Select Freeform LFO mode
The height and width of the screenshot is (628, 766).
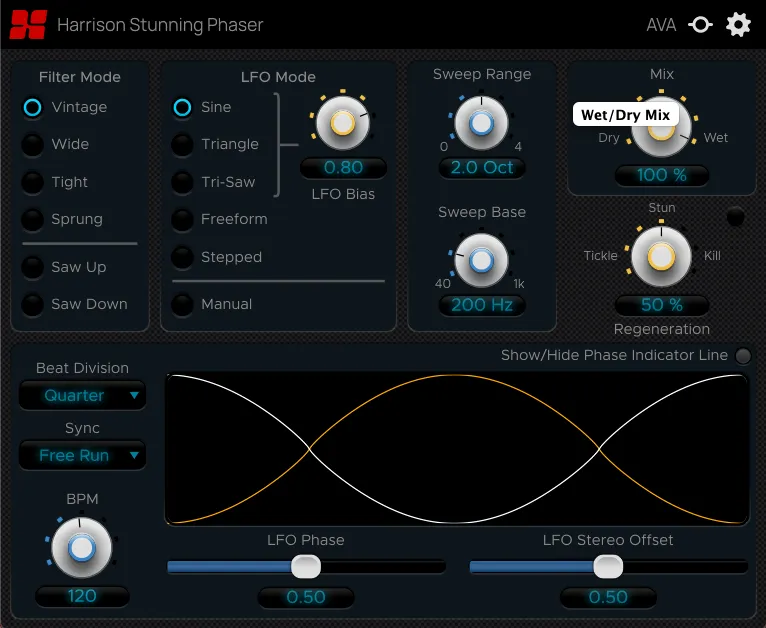click(x=182, y=219)
